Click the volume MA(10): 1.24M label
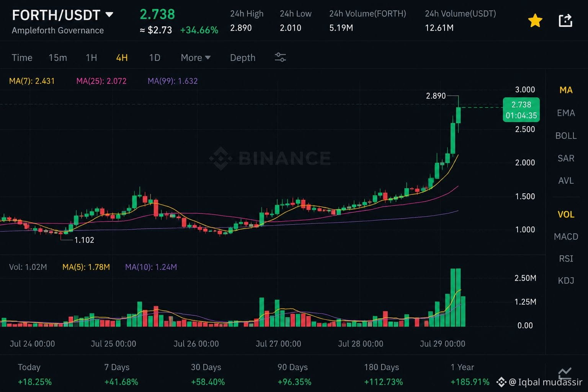 click(151, 267)
